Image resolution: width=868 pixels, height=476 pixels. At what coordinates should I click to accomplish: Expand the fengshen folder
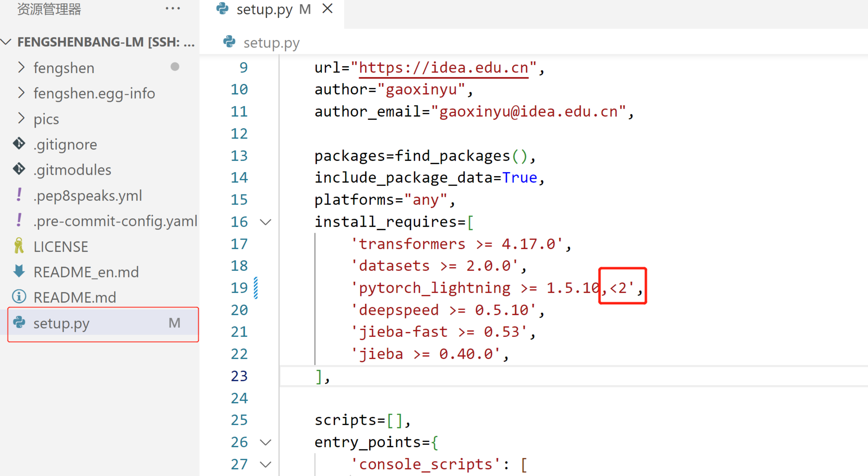tap(21, 67)
